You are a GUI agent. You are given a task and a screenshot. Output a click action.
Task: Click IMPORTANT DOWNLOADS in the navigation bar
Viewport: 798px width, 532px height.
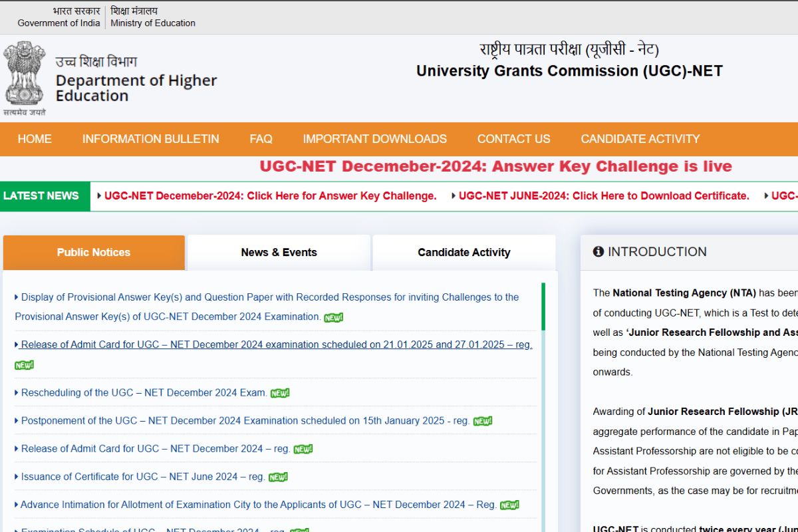[x=374, y=139]
